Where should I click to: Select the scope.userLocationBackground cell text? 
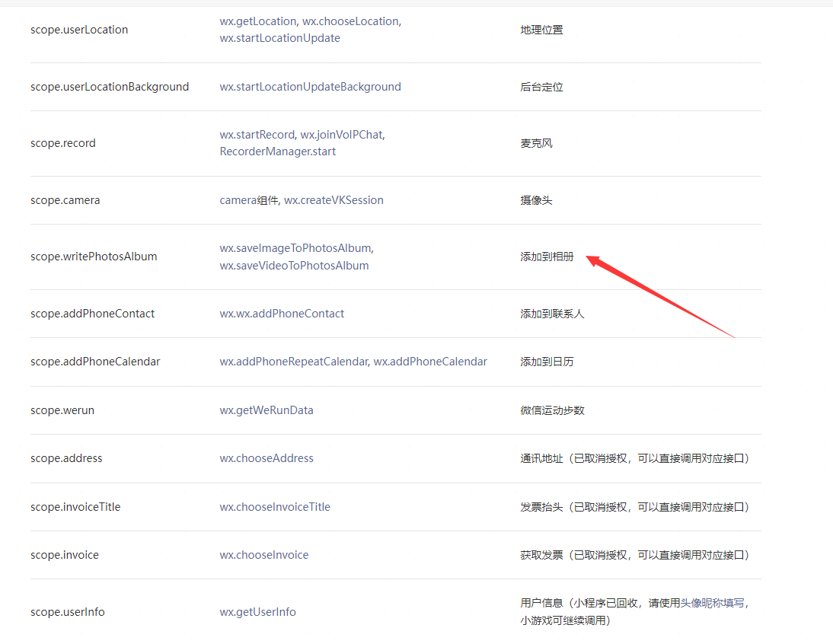110,87
